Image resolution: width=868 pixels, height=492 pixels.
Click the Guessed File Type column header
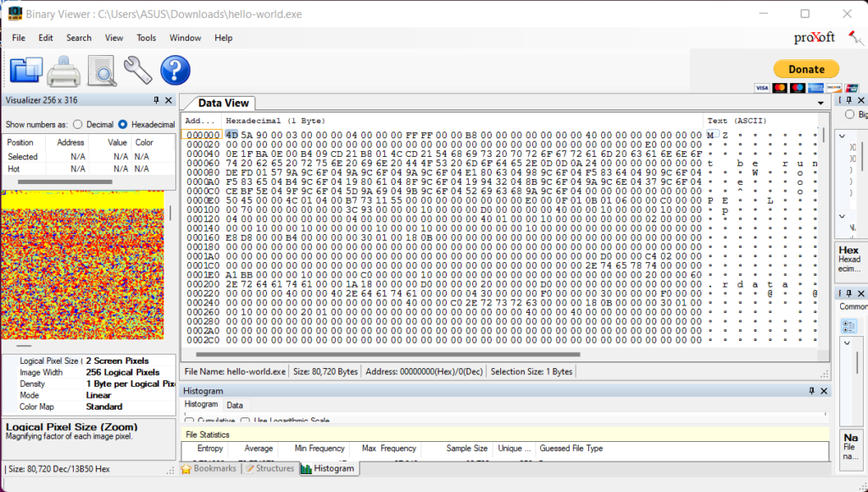coord(570,448)
